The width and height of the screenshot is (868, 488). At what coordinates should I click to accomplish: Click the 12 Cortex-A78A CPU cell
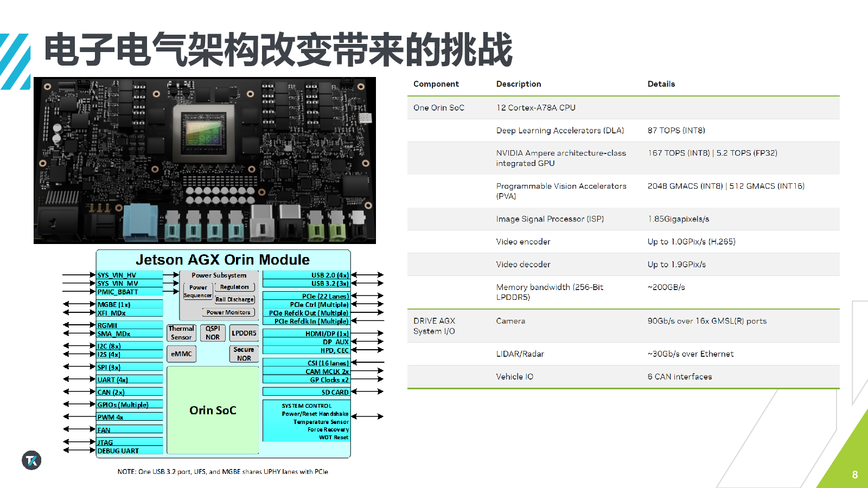[x=536, y=108]
